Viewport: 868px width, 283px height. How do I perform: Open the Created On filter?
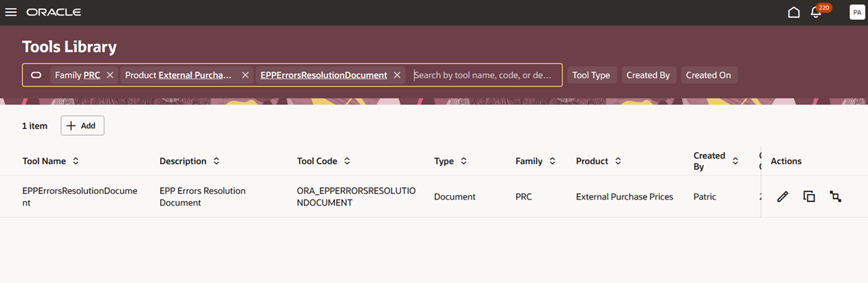(709, 75)
